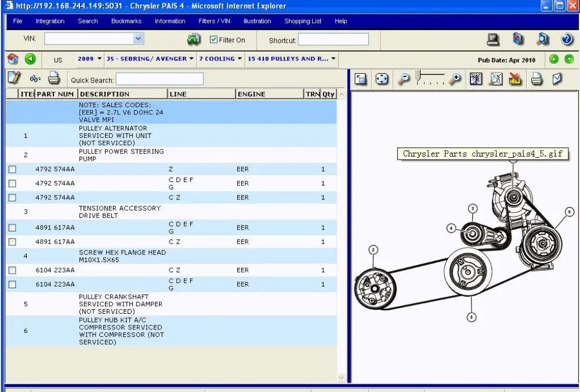Click callout number 2 on the diagram
The height and width of the screenshot is (392, 580).
tap(373, 249)
